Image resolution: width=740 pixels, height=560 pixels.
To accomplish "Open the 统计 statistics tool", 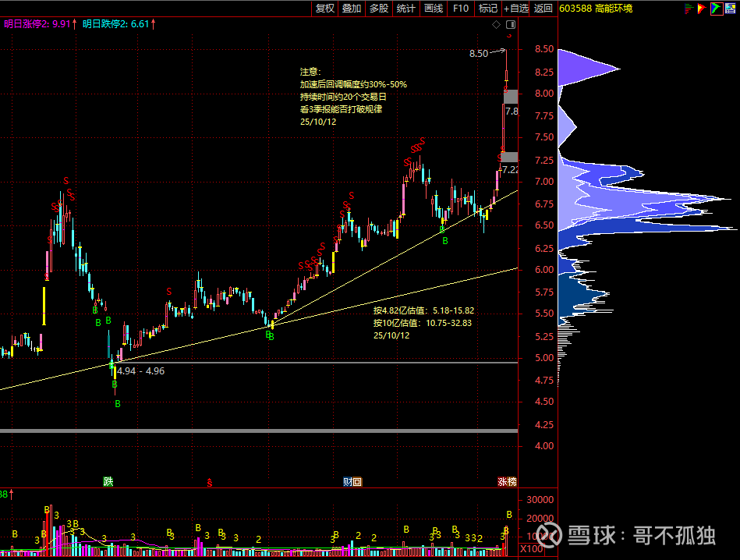I will click(x=405, y=8).
